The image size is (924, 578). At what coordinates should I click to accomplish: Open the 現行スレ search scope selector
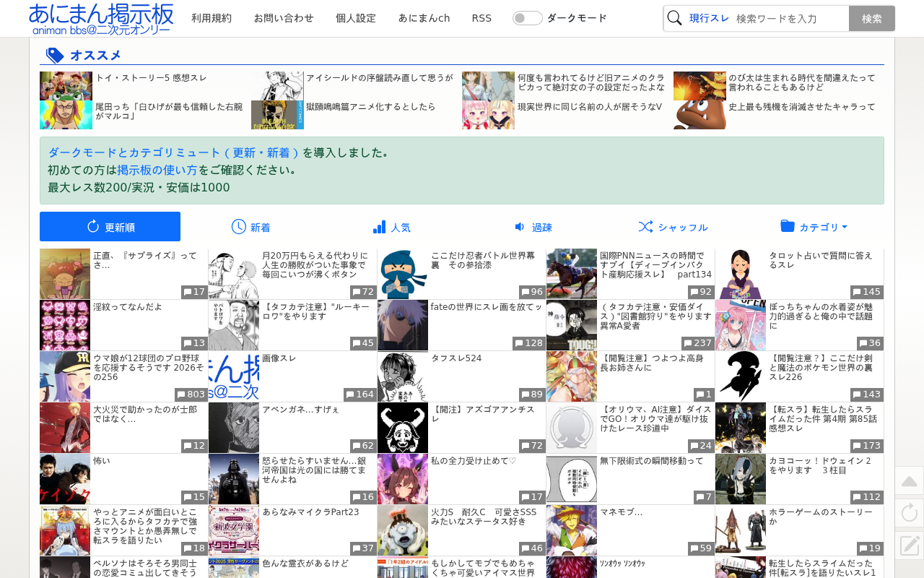point(709,18)
